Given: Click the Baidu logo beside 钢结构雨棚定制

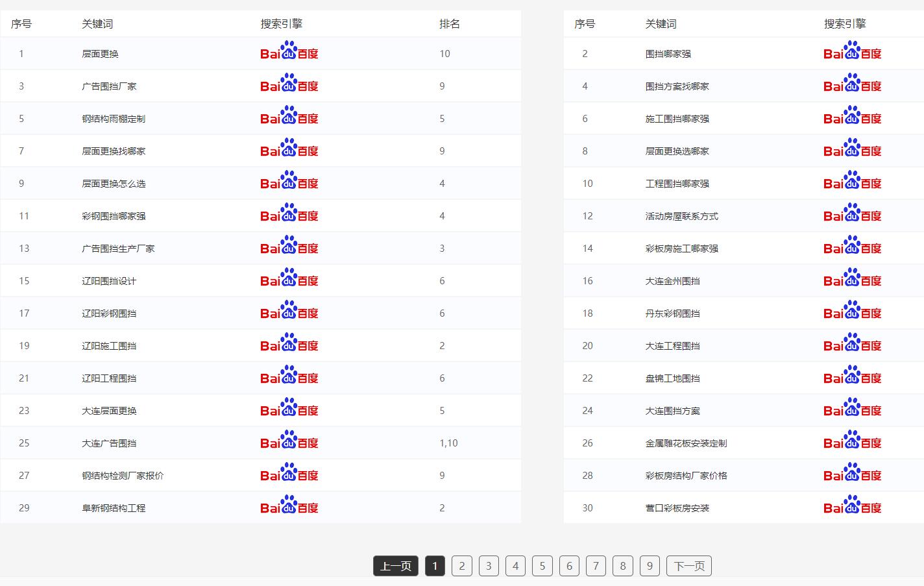Looking at the screenshot, I should (x=289, y=116).
